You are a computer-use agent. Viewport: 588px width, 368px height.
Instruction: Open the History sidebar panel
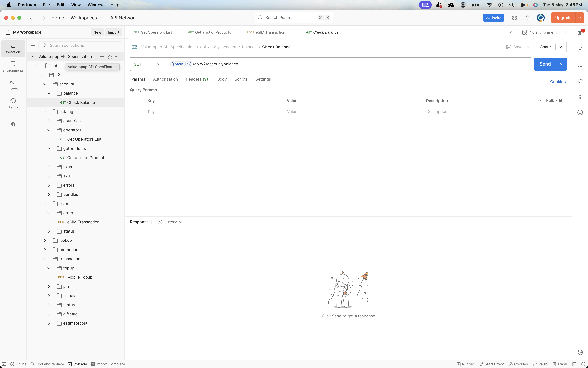[x=13, y=103]
